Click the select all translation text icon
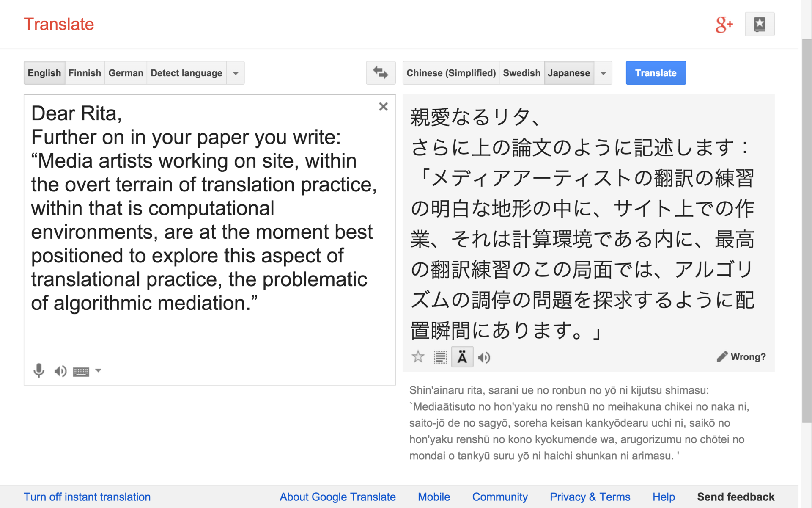This screenshot has height=508, width=812. 440,357
